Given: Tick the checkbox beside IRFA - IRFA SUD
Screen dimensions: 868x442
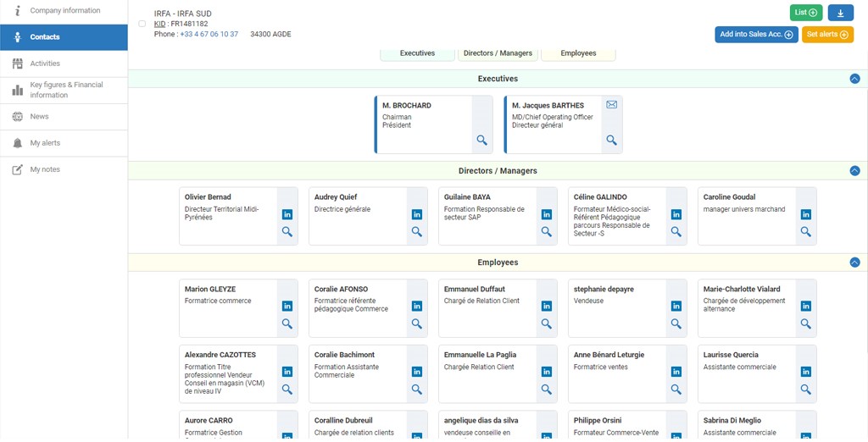Looking at the screenshot, I should [142, 24].
